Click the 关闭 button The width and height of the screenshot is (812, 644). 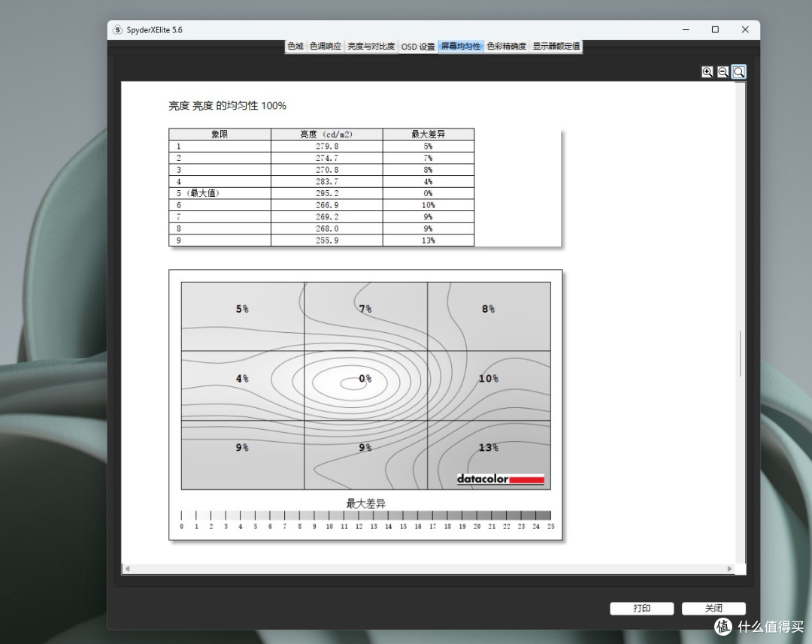coord(714,608)
